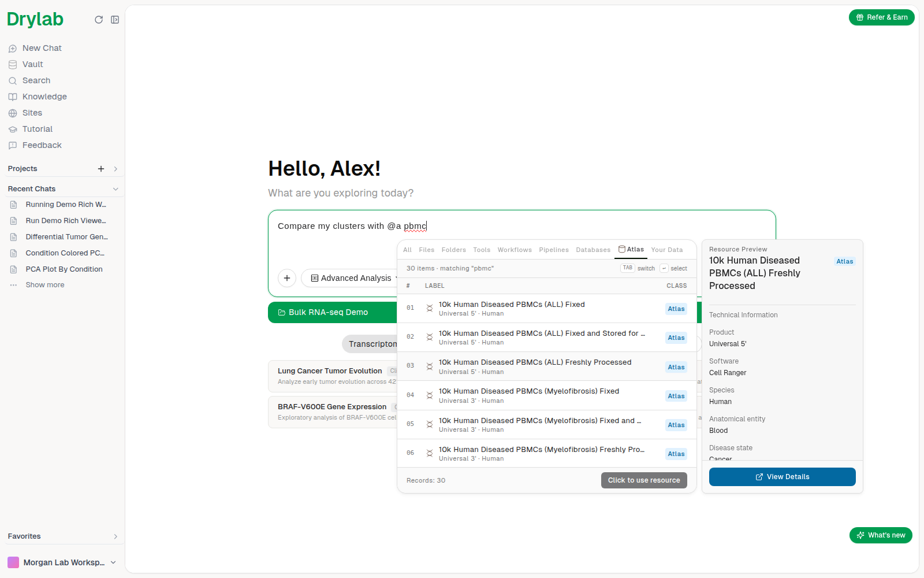
Task: Open View Details in Resource Preview
Action: (x=783, y=477)
